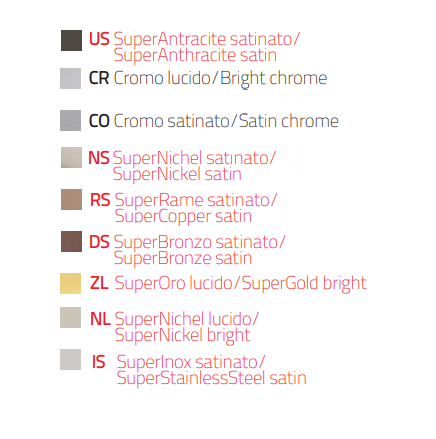The image size is (436, 439).
Task: Choose the SuperInox satinato swatch
Action: tap(70, 359)
